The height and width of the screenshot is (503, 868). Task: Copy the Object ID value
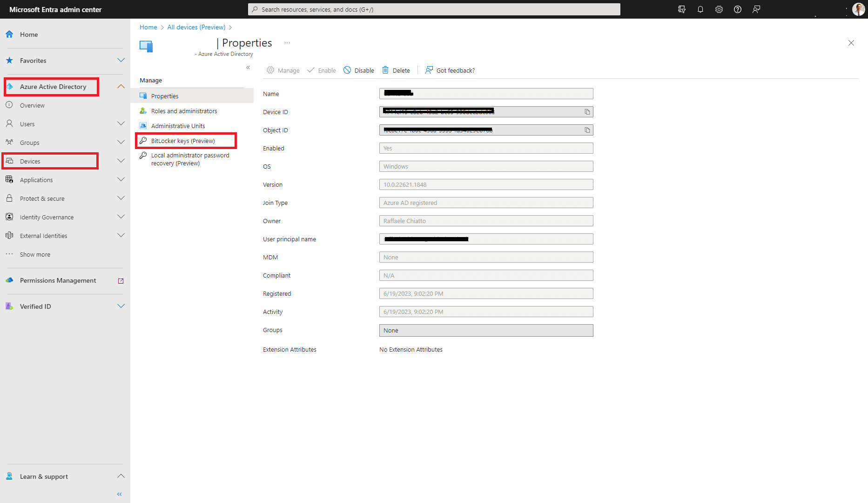[x=587, y=130]
